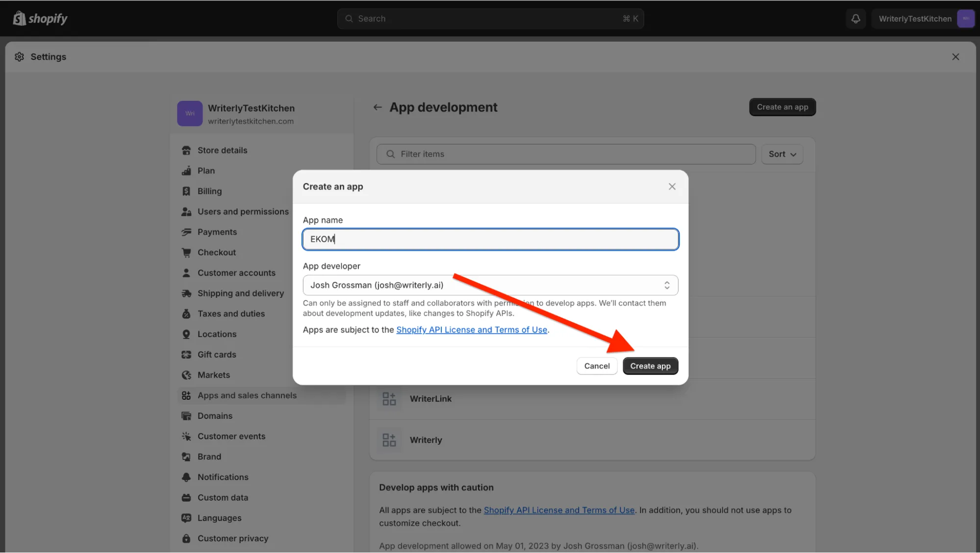This screenshot has height=553, width=980.
Task: Click the Custom data icon
Action: click(186, 498)
